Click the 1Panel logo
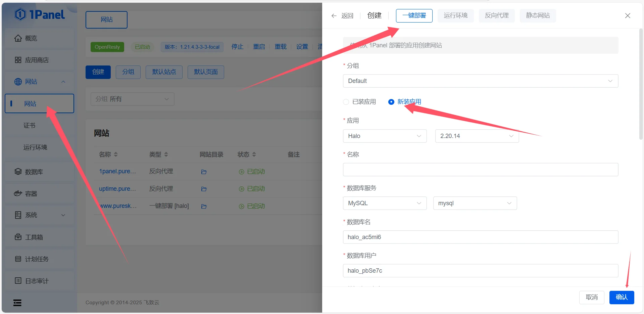 (40, 14)
